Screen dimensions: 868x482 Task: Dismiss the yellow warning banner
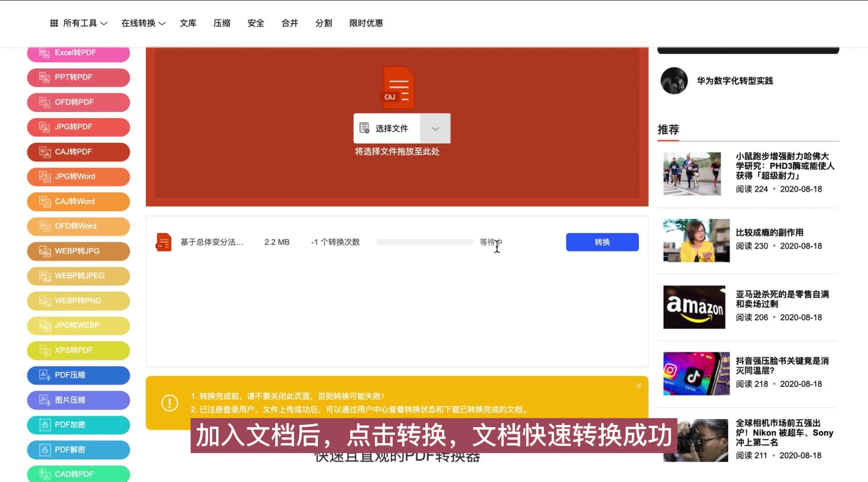638,385
